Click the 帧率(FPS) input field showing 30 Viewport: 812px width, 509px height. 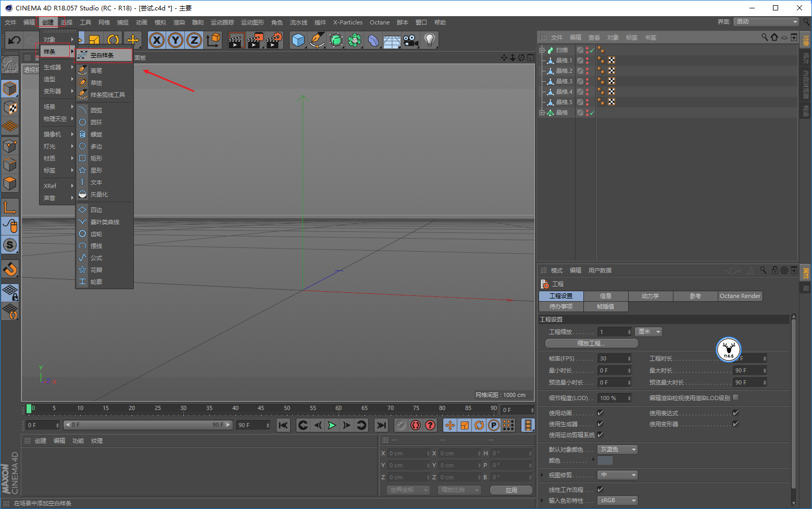tap(615, 358)
